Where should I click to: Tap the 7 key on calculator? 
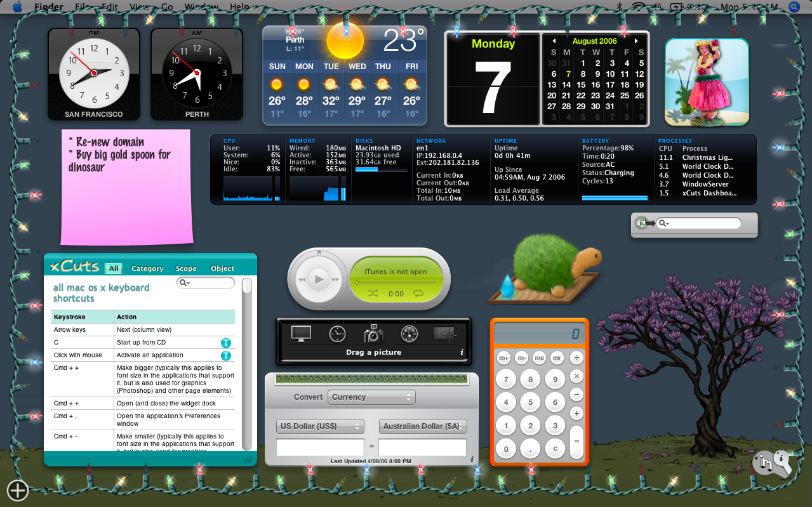(506, 380)
